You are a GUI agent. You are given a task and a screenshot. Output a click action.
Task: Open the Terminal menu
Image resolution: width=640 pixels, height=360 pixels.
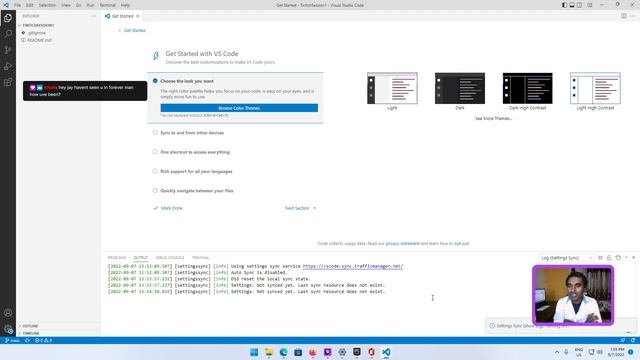[108, 5]
